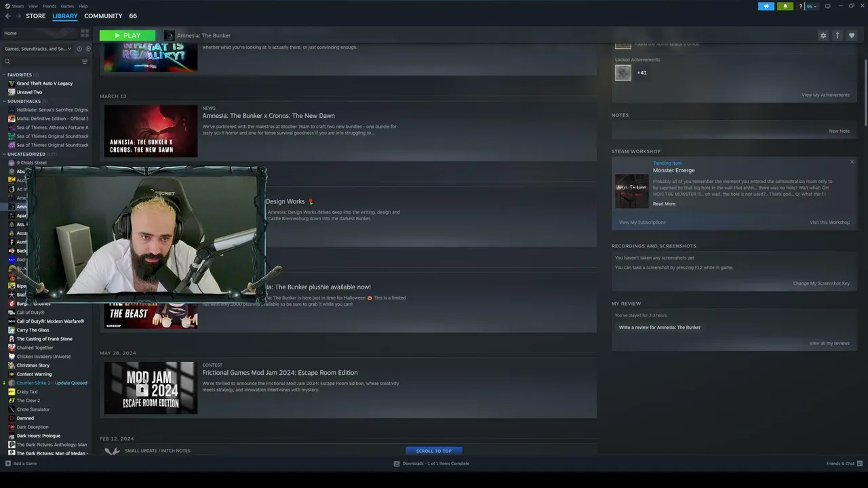
Task: Open the 66 profile tab
Action: 133,16
